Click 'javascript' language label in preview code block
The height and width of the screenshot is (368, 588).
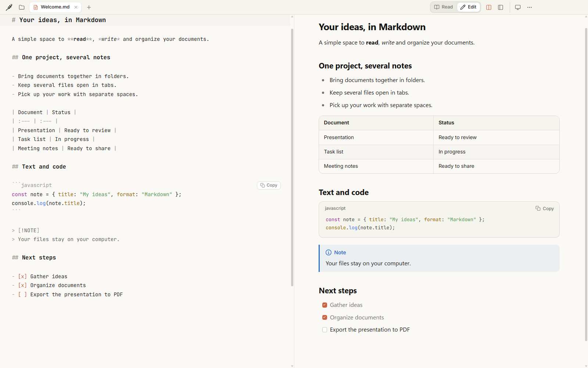point(335,208)
